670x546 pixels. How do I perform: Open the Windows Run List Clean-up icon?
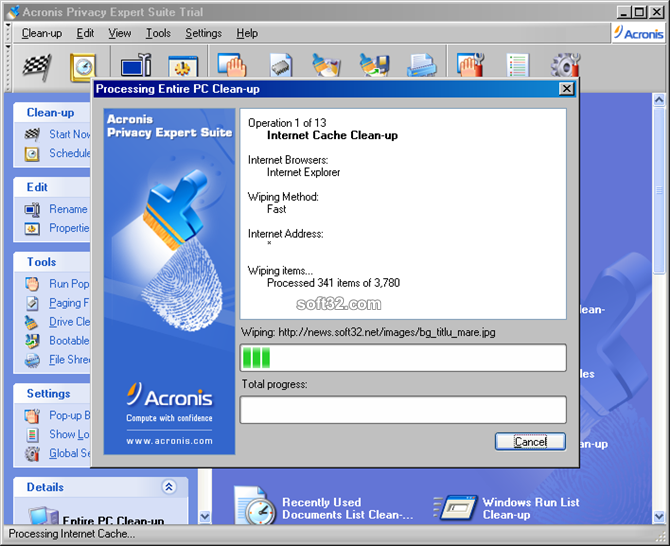pos(455,508)
